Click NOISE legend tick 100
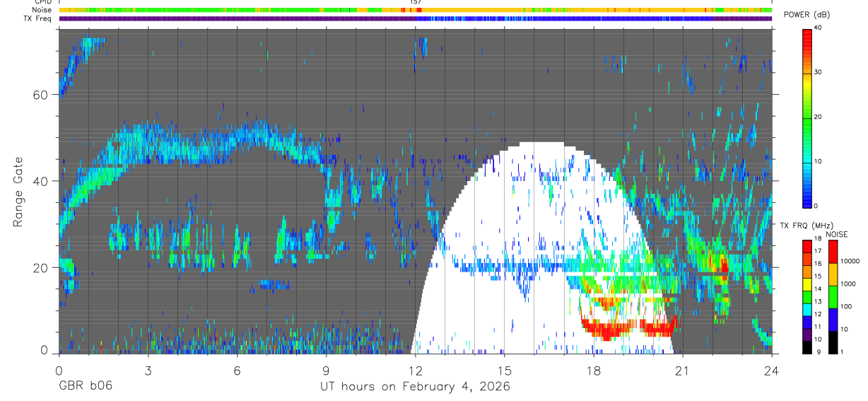Viewport: 868px width, 401px height. click(847, 307)
